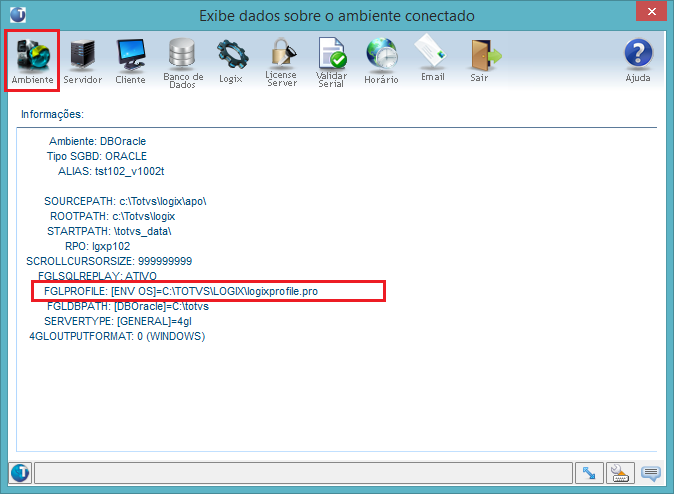This screenshot has width=674, height=494.
Task: Select the ROOTPATH c:\Totvs\logix line
Action: [113, 216]
